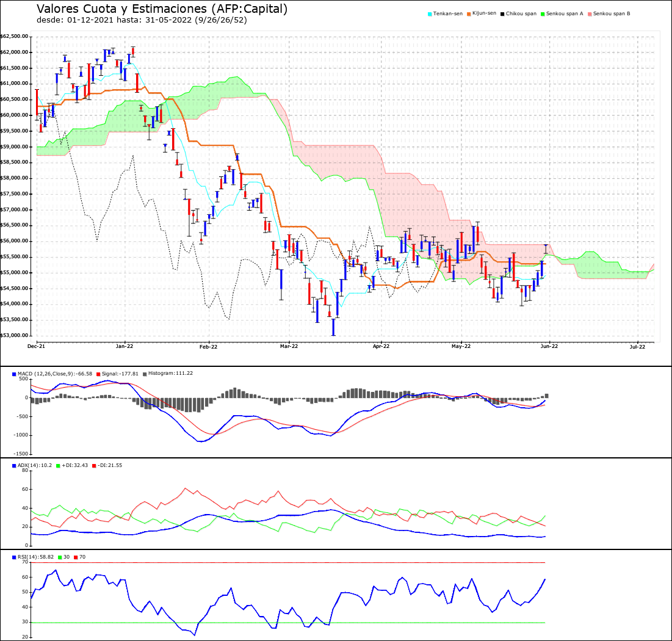Click the Chikou span legend label

(x=521, y=13)
